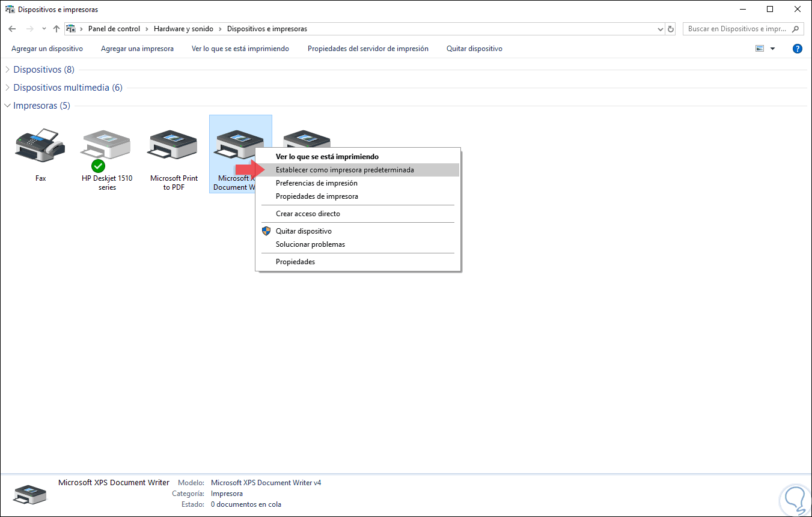Click the Dispositivos e impresoras breadcrumb
Viewport: 812px width, 517px height.
tap(267, 29)
